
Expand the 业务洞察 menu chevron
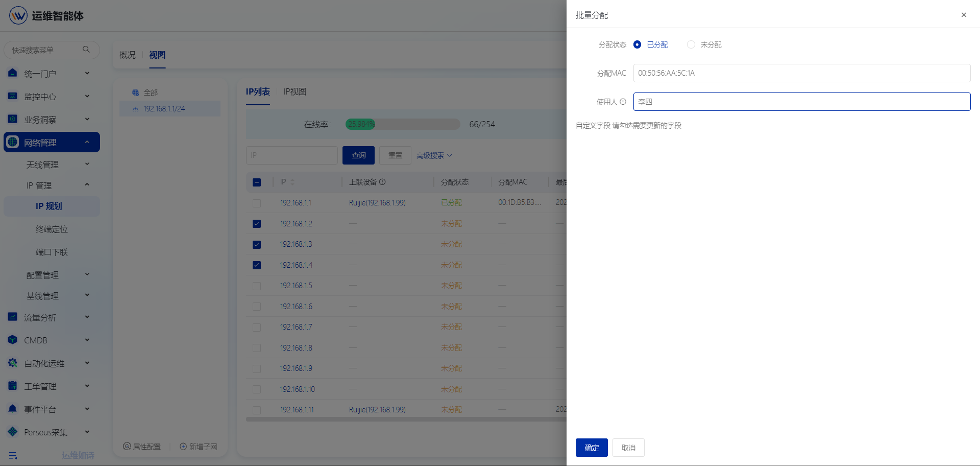coord(87,119)
